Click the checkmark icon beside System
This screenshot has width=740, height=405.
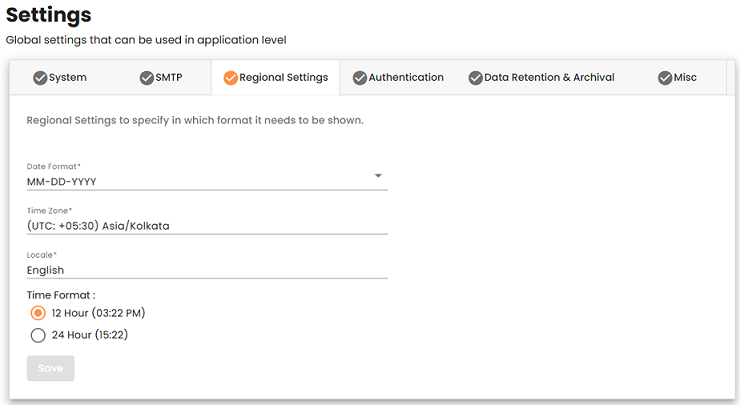click(40, 77)
